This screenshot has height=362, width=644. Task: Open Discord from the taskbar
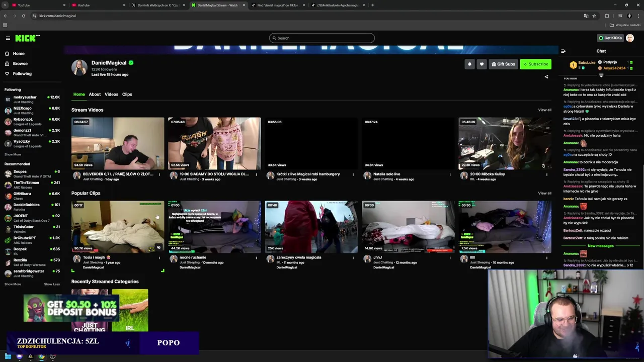(x=19, y=356)
